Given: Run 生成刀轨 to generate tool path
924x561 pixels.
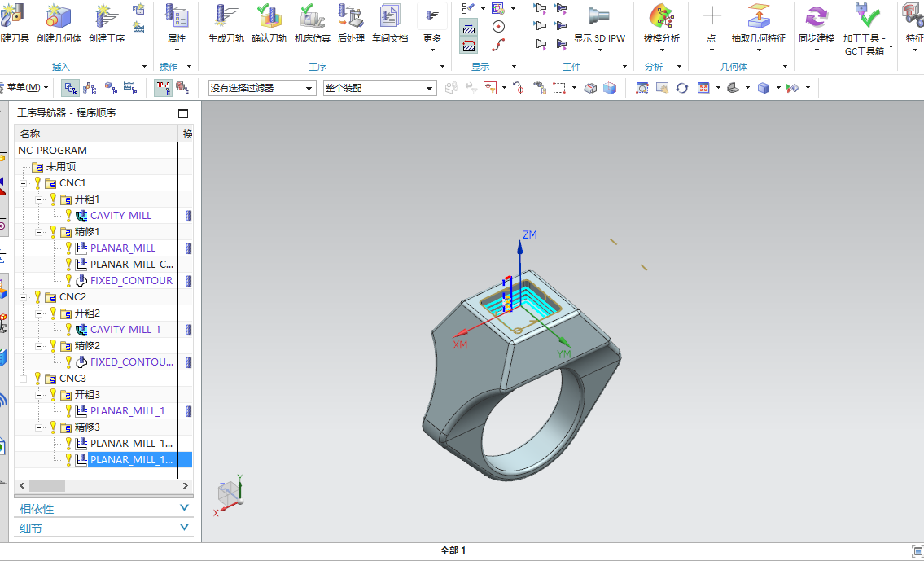Looking at the screenshot, I should (x=226, y=24).
